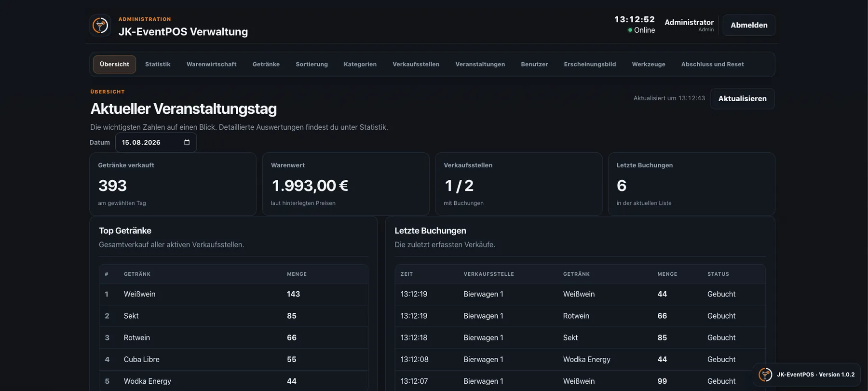868x391 pixels.
Task: Select the Cuba Libre row in Top Getränke
Action: click(233, 359)
